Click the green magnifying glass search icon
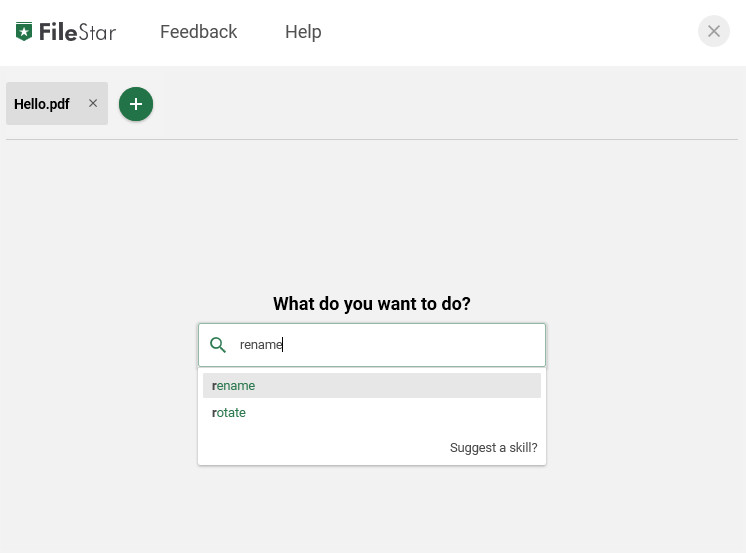The height and width of the screenshot is (553, 746). click(x=218, y=345)
